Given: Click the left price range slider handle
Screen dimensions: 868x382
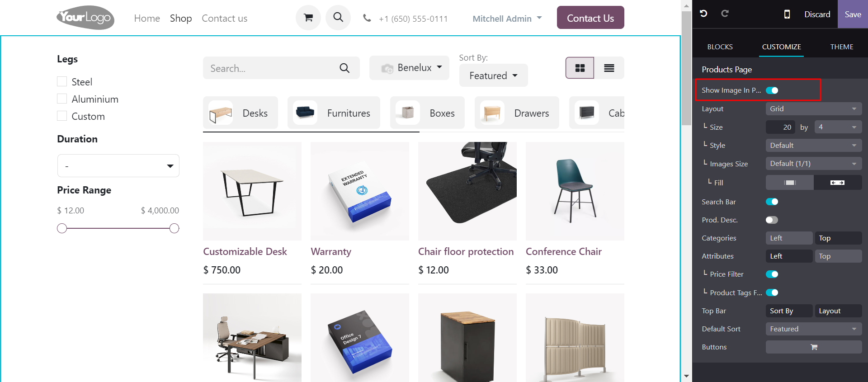Looking at the screenshot, I should point(62,228).
